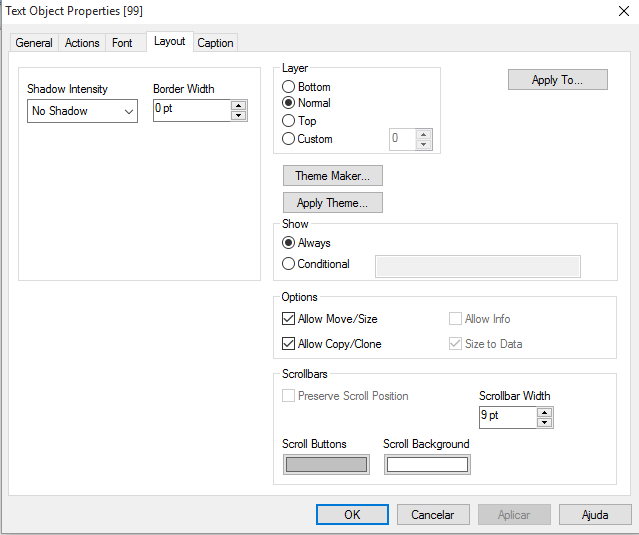Set Show to Conditional
Image resolution: width=639 pixels, height=535 pixels.
(289, 264)
